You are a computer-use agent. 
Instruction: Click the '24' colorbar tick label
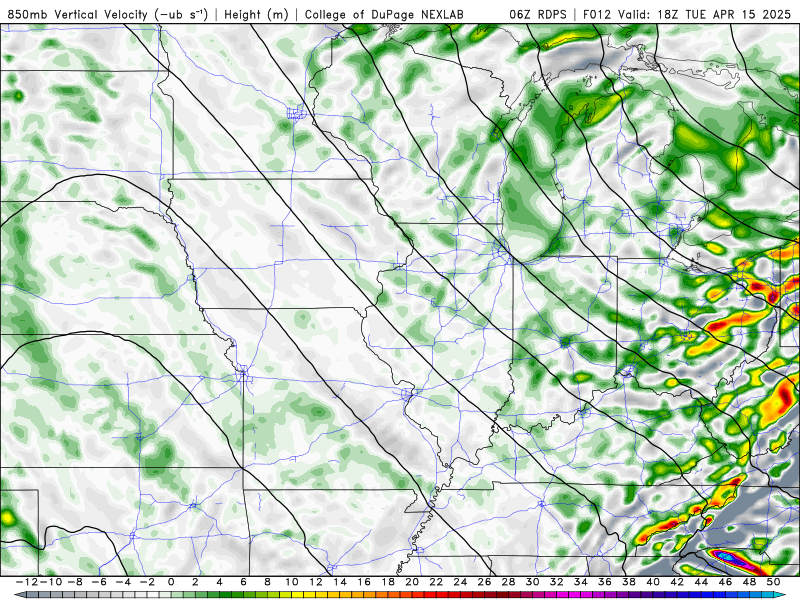coord(460,582)
